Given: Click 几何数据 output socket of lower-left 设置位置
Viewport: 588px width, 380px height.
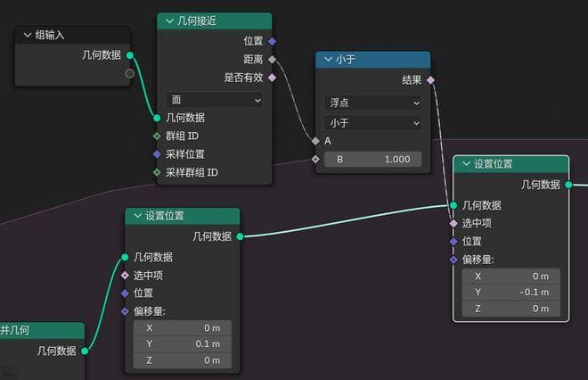Looking at the screenshot, I should (x=240, y=236).
